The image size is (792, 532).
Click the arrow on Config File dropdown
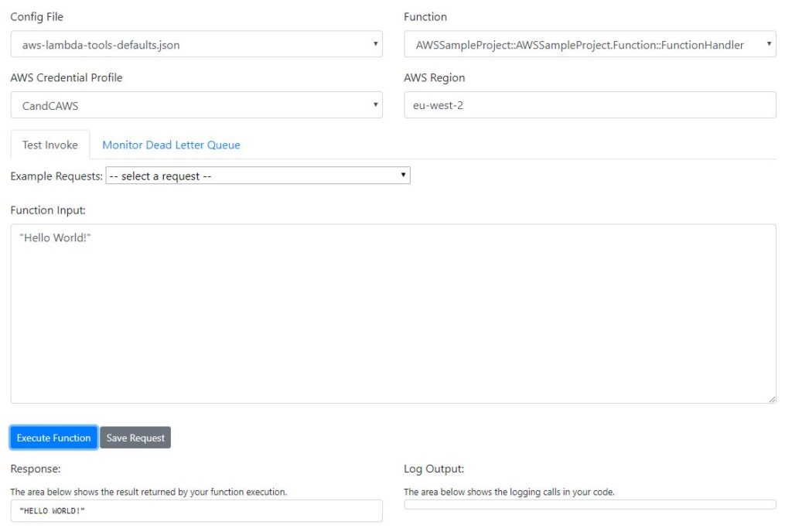375,44
